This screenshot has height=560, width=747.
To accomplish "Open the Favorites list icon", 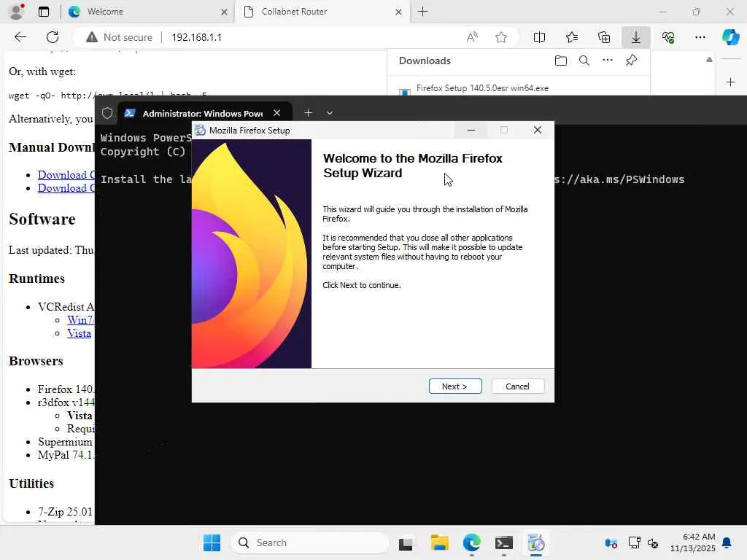I will point(572,37).
